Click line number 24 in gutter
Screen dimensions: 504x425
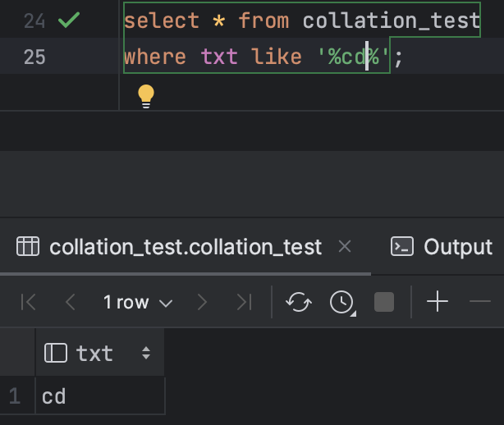coord(34,21)
